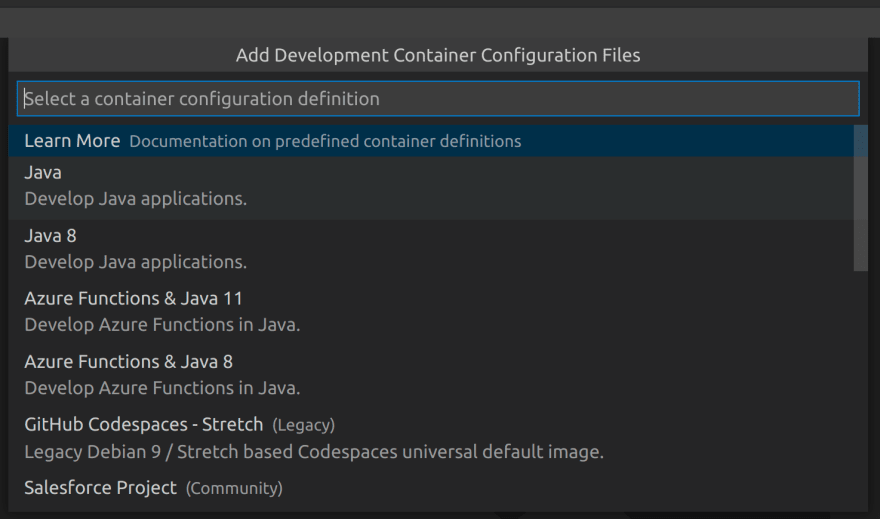Click the Develop Azure Functions description under Java 11
This screenshot has width=880, height=519.
click(162, 325)
